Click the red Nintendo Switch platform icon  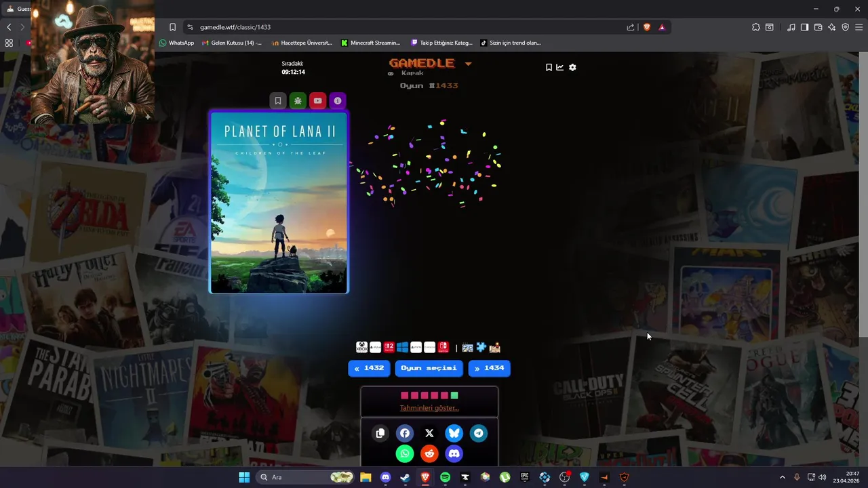(443, 348)
